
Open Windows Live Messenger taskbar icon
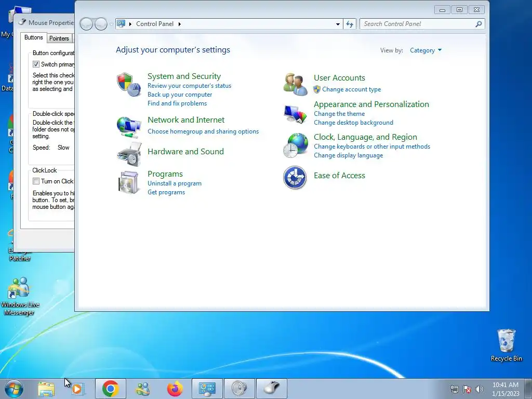(143, 389)
